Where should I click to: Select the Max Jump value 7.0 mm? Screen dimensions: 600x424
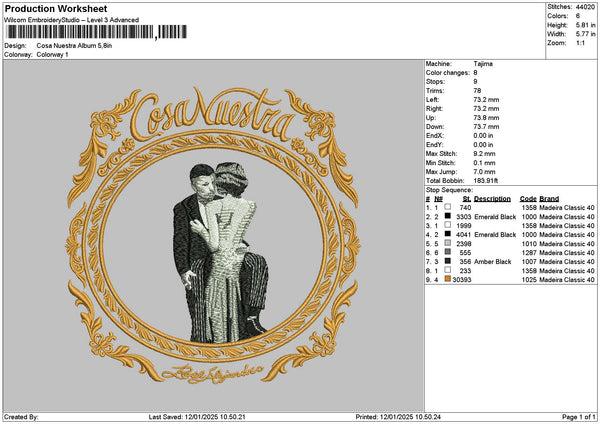point(484,172)
